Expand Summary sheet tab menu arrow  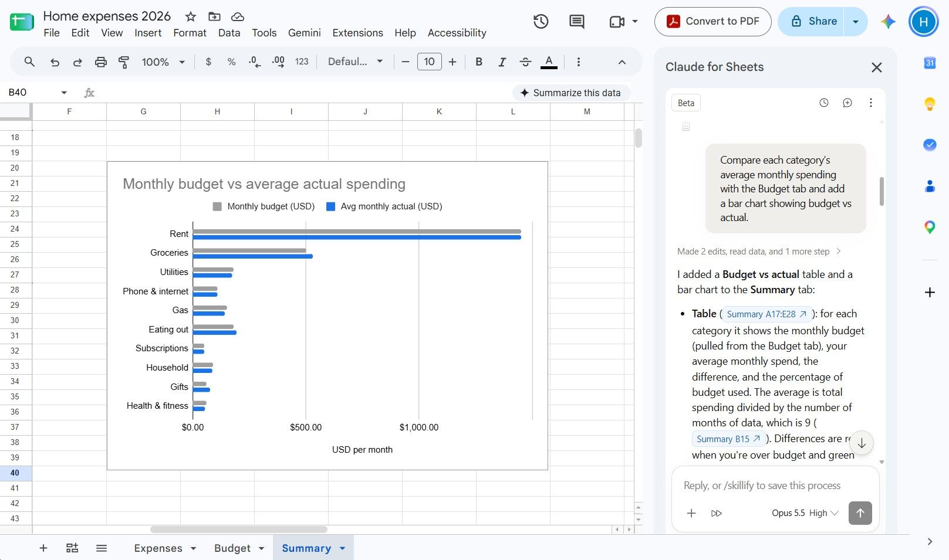point(343,548)
